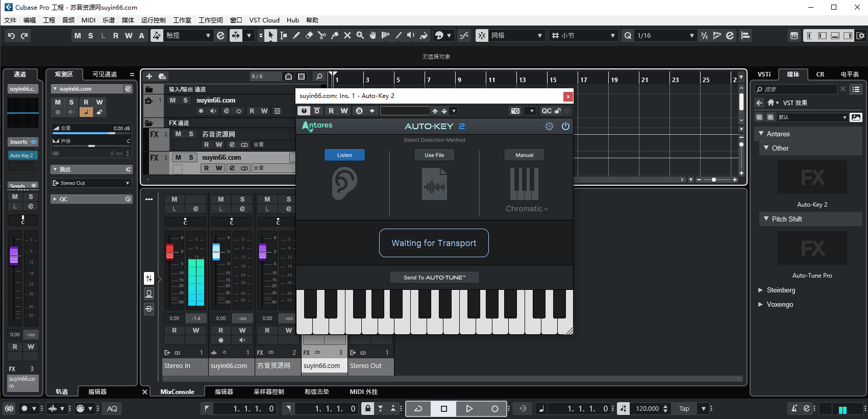Open the Stereo Out routing dropdown
Image resolution: width=868 pixels, height=419 pixels.
(91, 183)
